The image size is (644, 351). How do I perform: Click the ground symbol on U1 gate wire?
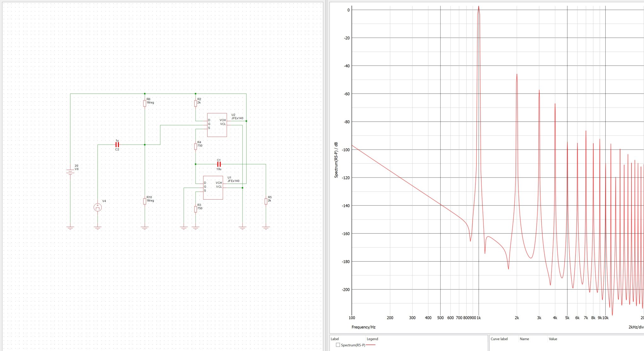(184, 228)
